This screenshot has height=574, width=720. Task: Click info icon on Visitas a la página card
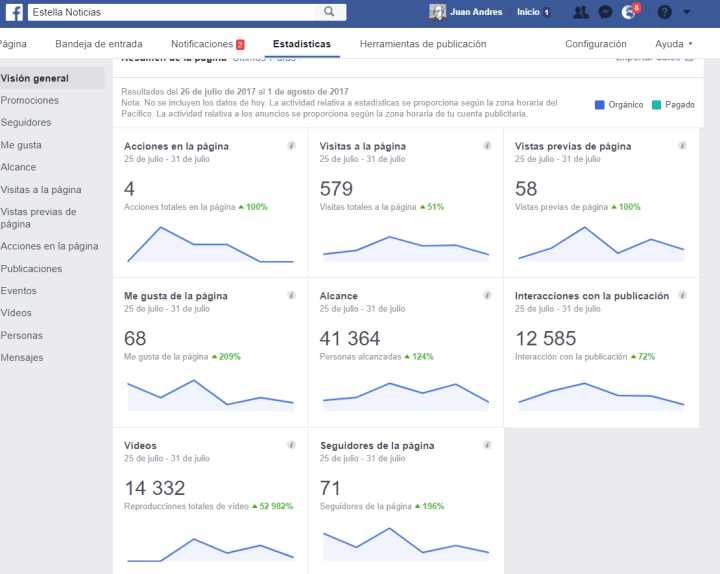pyautogui.click(x=487, y=146)
